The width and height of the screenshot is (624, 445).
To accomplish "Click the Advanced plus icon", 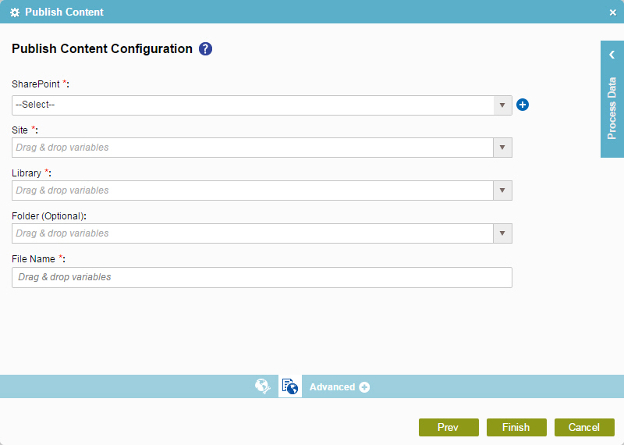I will [364, 387].
